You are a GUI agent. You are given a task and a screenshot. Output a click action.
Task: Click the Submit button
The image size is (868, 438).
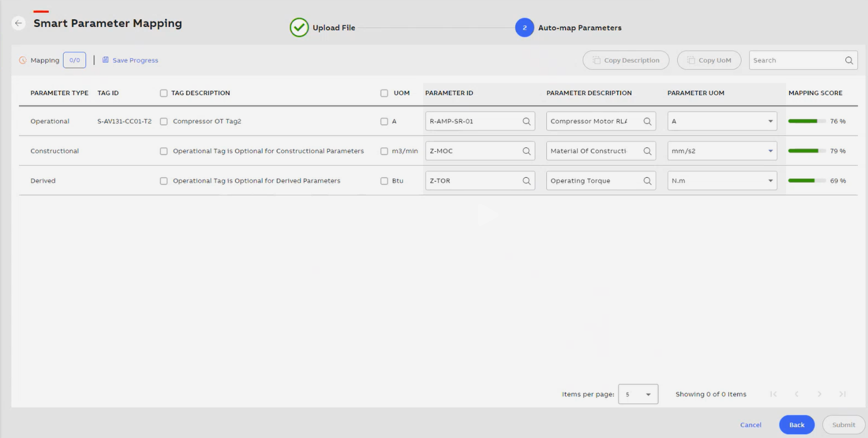pos(843,425)
